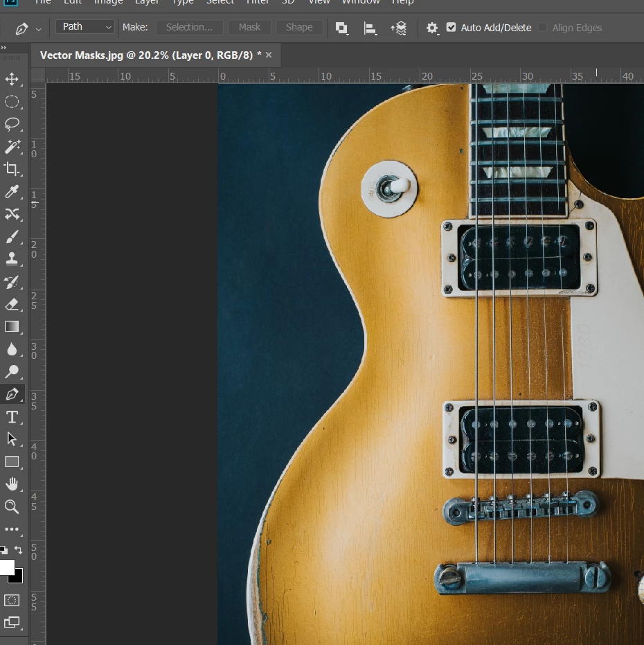Screen dimensions: 644x645
Task: Click the white foreground color swatch
Action: (7, 567)
